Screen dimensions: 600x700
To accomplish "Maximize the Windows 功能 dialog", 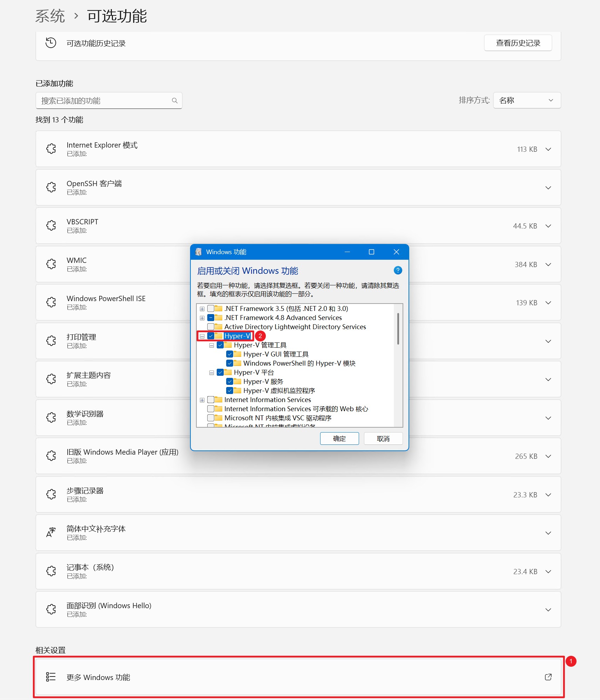I will (x=371, y=252).
